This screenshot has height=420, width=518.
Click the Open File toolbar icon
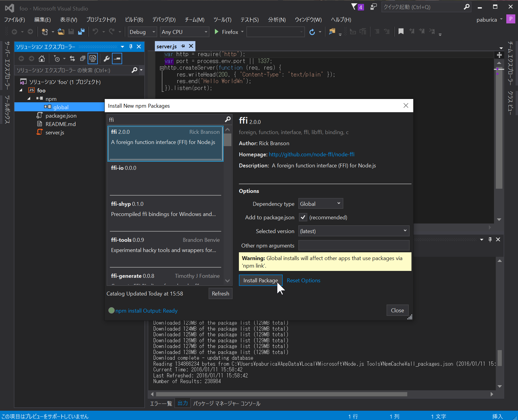pos(61,32)
